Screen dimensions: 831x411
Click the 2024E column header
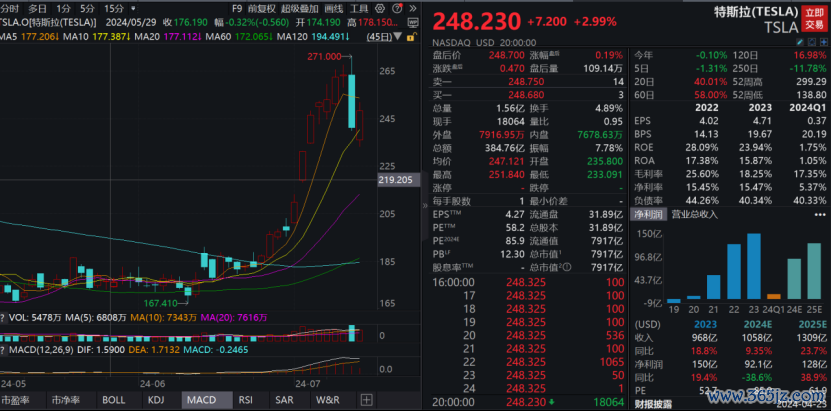click(760, 325)
